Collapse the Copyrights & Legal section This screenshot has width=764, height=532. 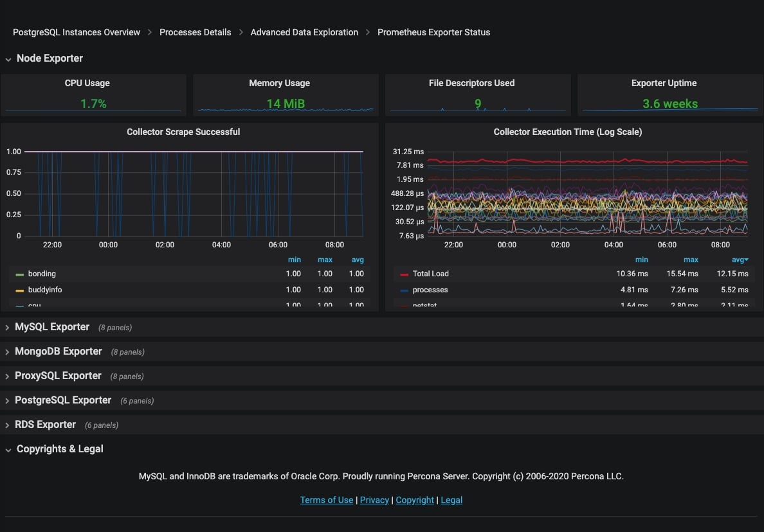(x=60, y=449)
